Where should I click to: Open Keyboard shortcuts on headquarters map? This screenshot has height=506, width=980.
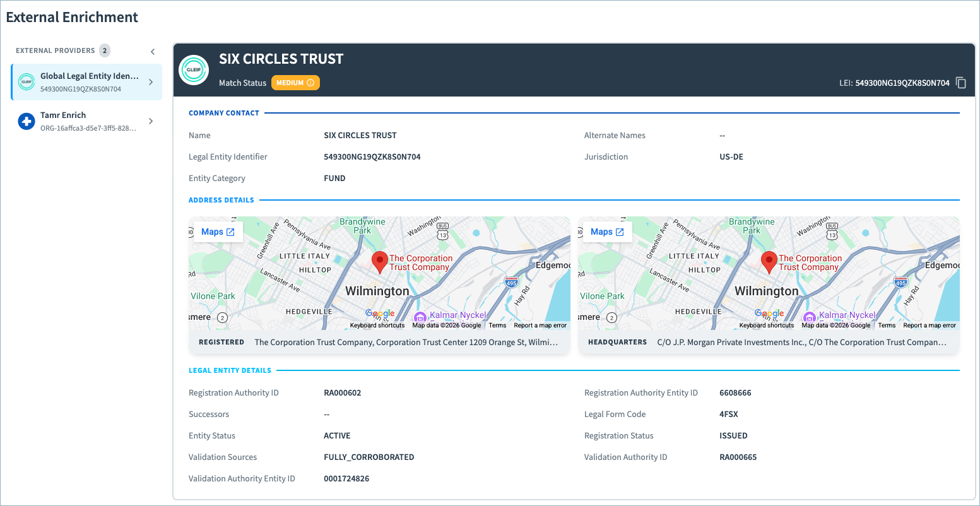coord(767,326)
